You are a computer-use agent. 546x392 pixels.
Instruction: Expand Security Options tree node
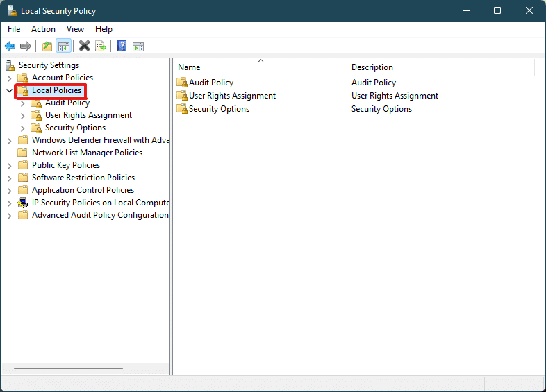[23, 128]
